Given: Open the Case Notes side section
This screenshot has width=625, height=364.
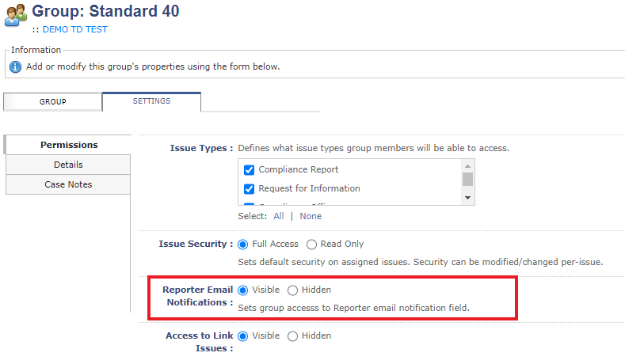Looking at the screenshot, I should [x=68, y=184].
